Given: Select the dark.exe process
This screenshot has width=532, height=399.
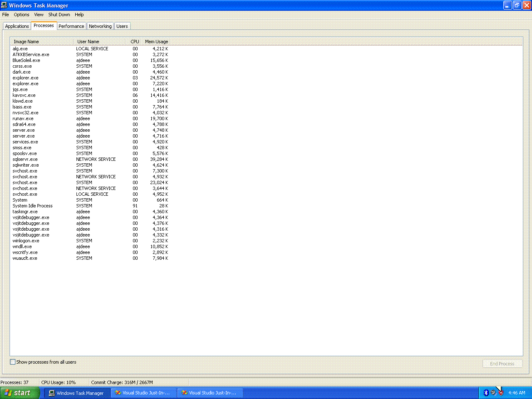Looking at the screenshot, I should pos(90,72).
